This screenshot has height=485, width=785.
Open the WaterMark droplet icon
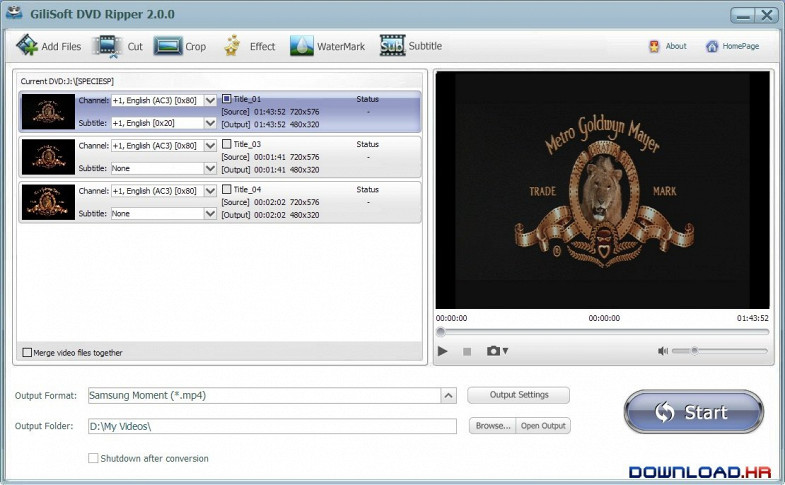[x=301, y=46]
